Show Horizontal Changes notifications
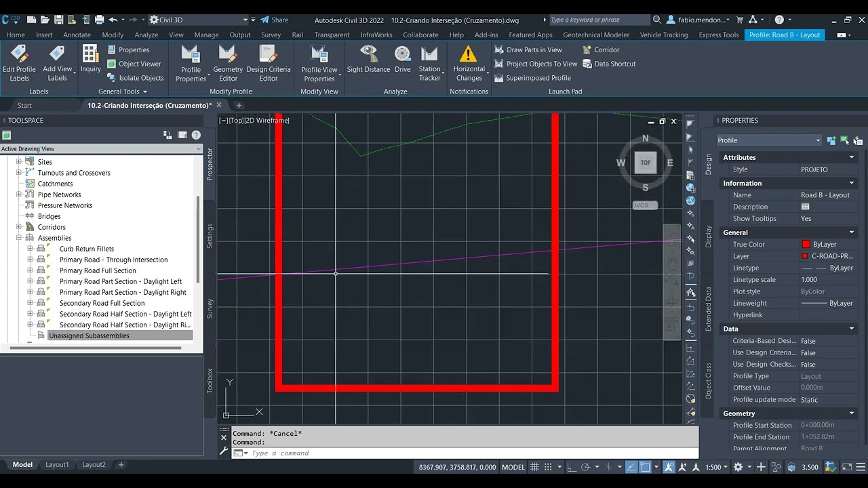This screenshot has height=488, width=868. [x=469, y=64]
